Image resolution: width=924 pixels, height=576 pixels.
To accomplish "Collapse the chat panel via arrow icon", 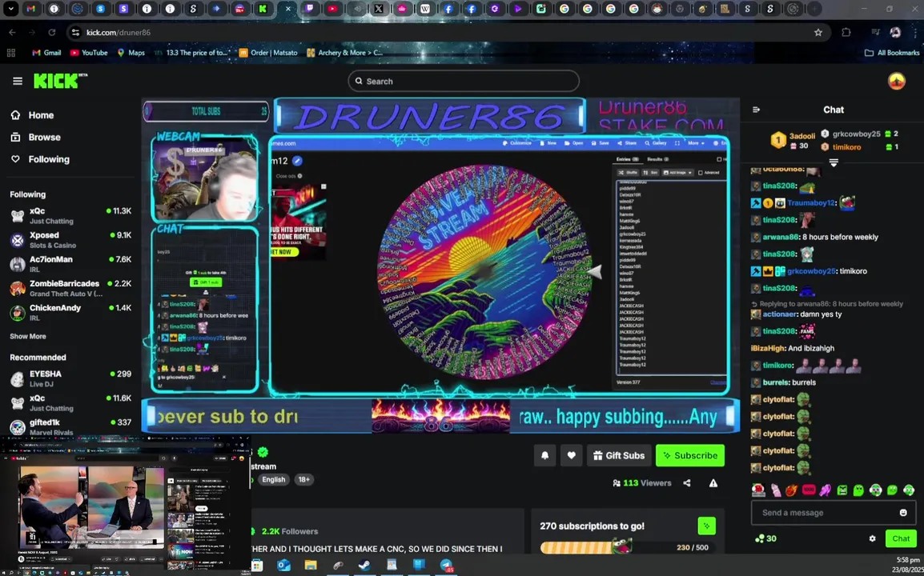I will click(x=757, y=110).
